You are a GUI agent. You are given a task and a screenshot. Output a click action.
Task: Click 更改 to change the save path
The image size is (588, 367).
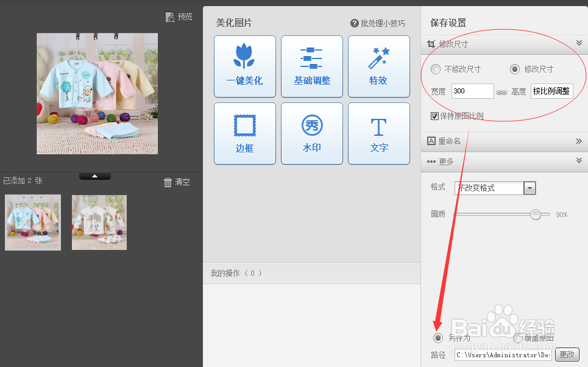coord(566,354)
